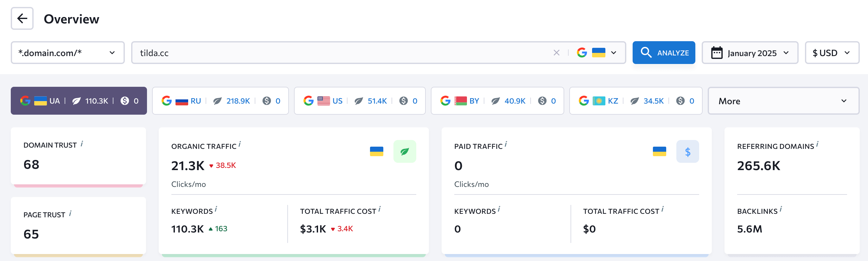Click the leaf icon in the RU tab
This screenshot has width=868, height=261.
pyautogui.click(x=218, y=101)
